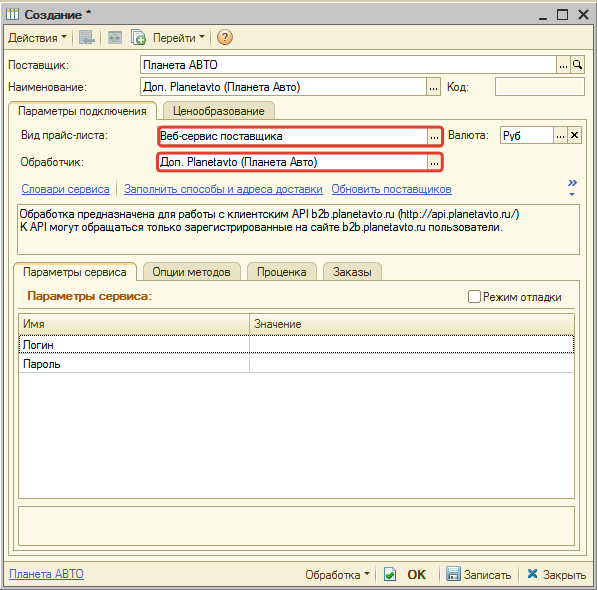The width and height of the screenshot is (597, 590).
Task: Clear the Валюта field with the X
Action: click(574, 135)
